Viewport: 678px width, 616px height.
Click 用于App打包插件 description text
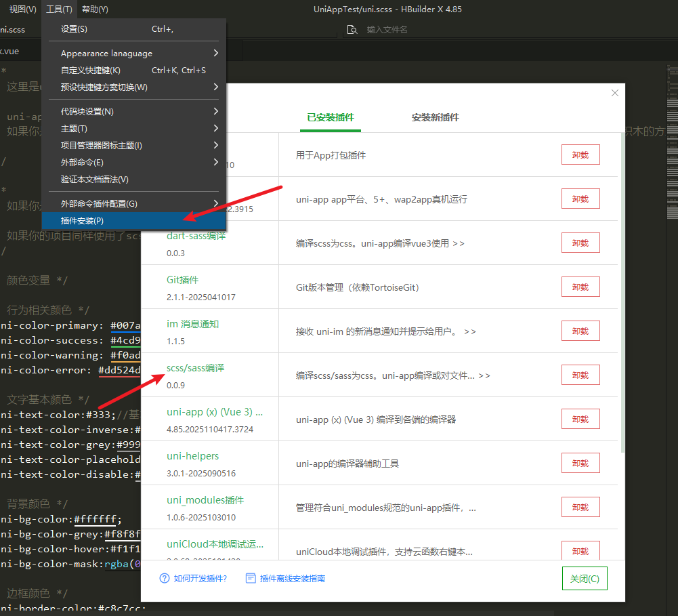331,155
